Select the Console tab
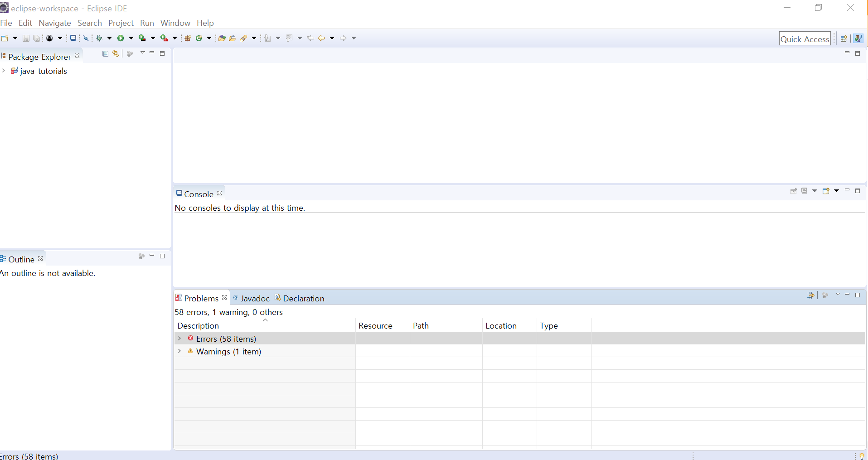Image resolution: width=868 pixels, height=460 pixels. coord(199,194)
